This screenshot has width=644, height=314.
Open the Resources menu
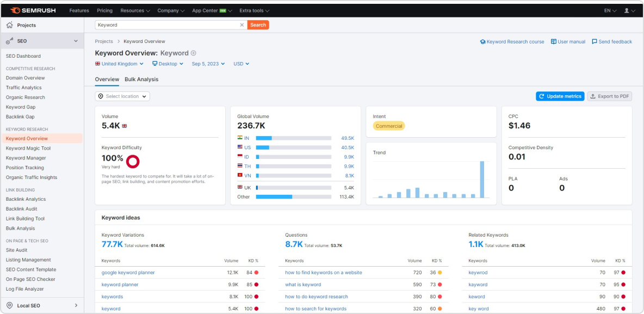[135, 11]
